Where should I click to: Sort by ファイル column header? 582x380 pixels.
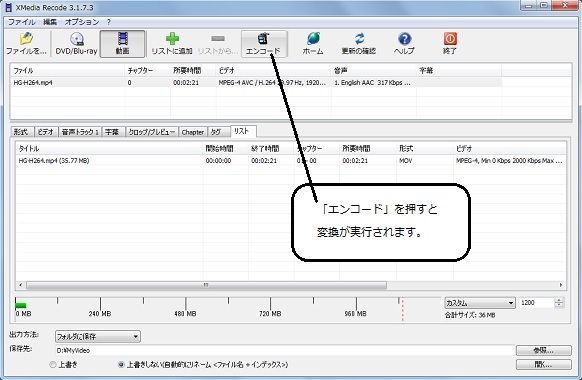[68, 71]
